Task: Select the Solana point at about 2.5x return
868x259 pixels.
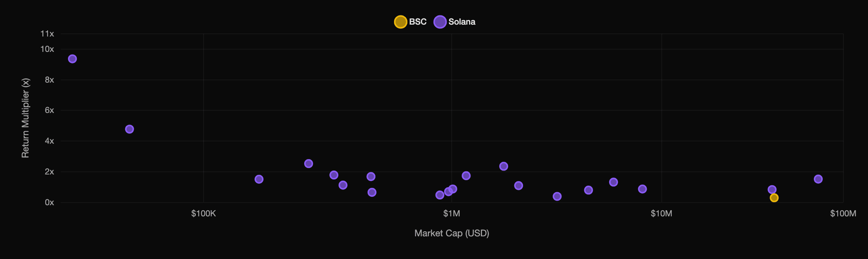Action: (x=308, y=164)
